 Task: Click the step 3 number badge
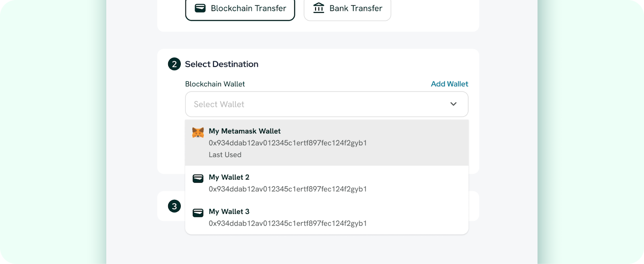pos(174,206)
